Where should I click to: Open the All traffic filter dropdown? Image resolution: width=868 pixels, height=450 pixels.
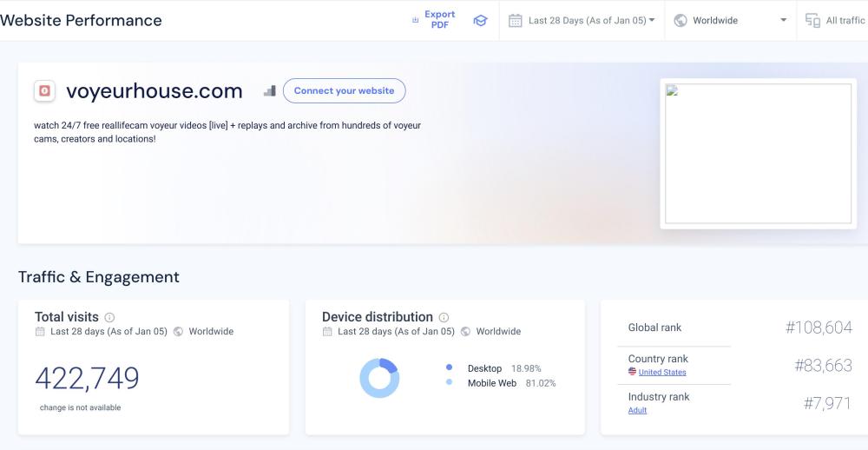(x=845, y=20)
